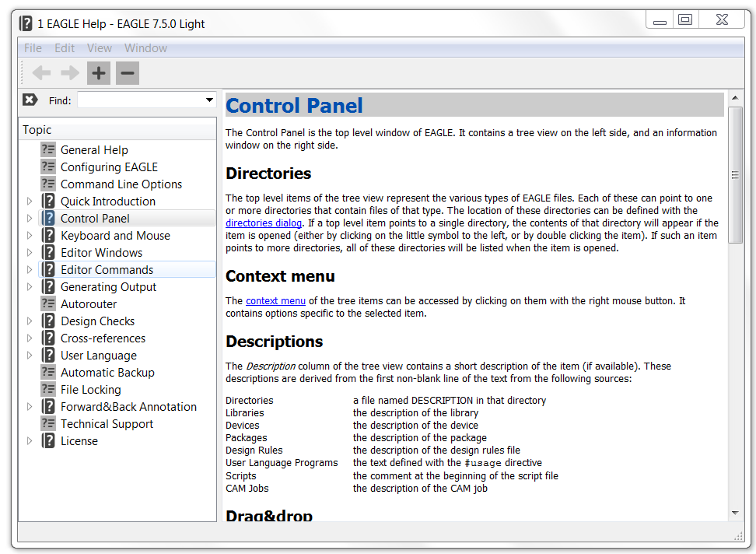Click the EAGLE Help title bar icon
The image size is (756, 554).
coord(26,23)
